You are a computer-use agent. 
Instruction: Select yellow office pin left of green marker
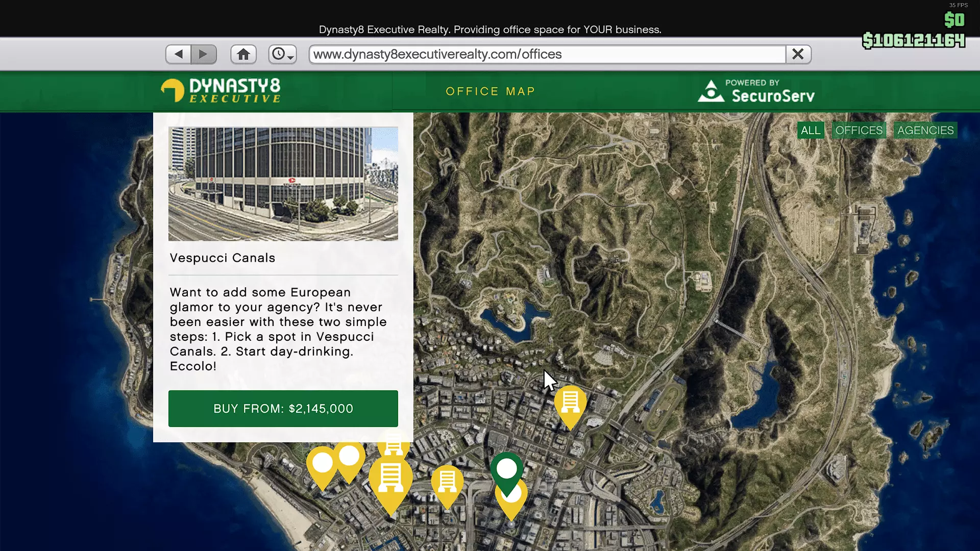point(447,482)
